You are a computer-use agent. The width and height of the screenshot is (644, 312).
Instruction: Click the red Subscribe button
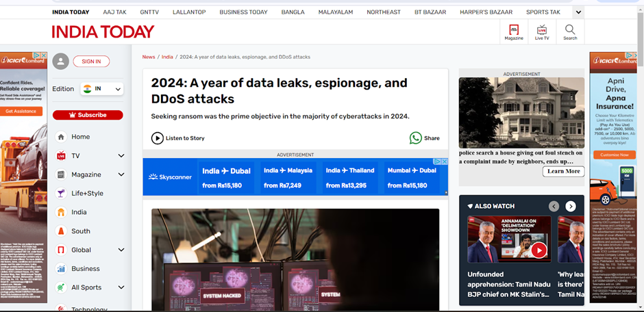point(88,115)
